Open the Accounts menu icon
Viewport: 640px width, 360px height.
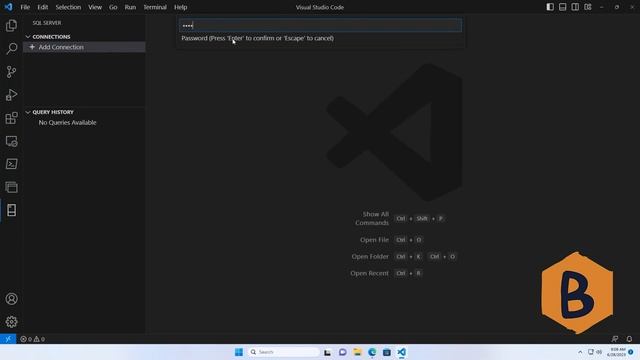click(x=11, y=299)
